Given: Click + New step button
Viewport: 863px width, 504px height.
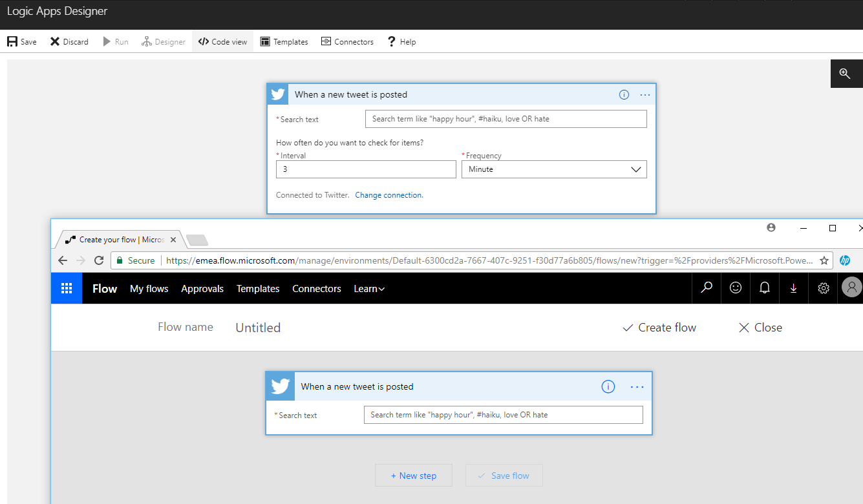Looking at the screenshot, I should (414, 476).
